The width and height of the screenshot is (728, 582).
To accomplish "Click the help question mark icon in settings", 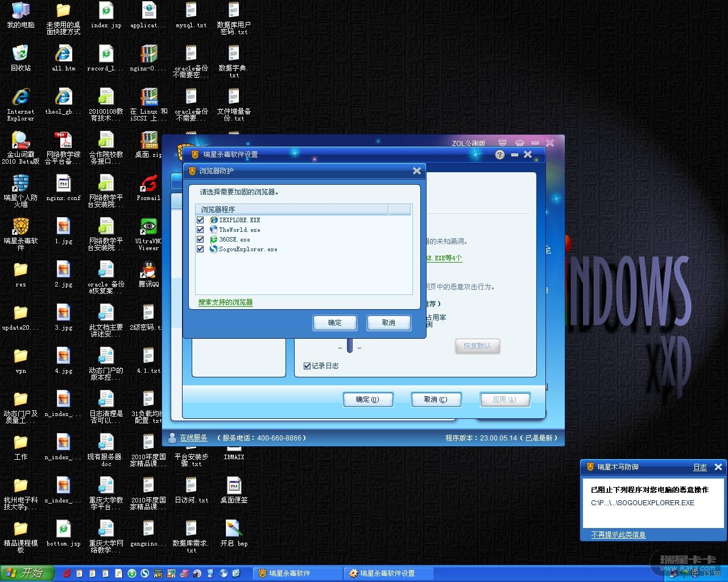I will tap(500, 155).
